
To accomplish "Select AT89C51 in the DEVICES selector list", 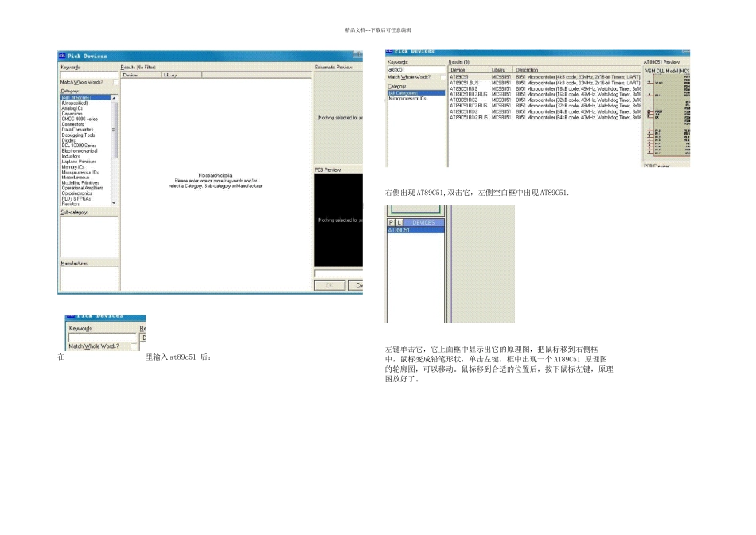I will click(x=415, y=230).
